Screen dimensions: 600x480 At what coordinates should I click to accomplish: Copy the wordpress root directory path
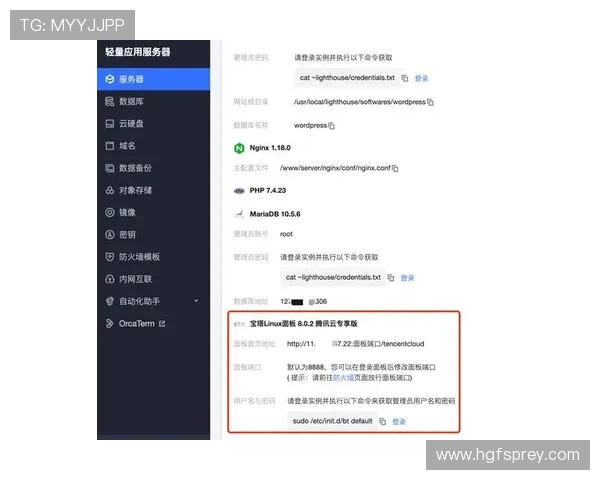[x=430, y=102]
